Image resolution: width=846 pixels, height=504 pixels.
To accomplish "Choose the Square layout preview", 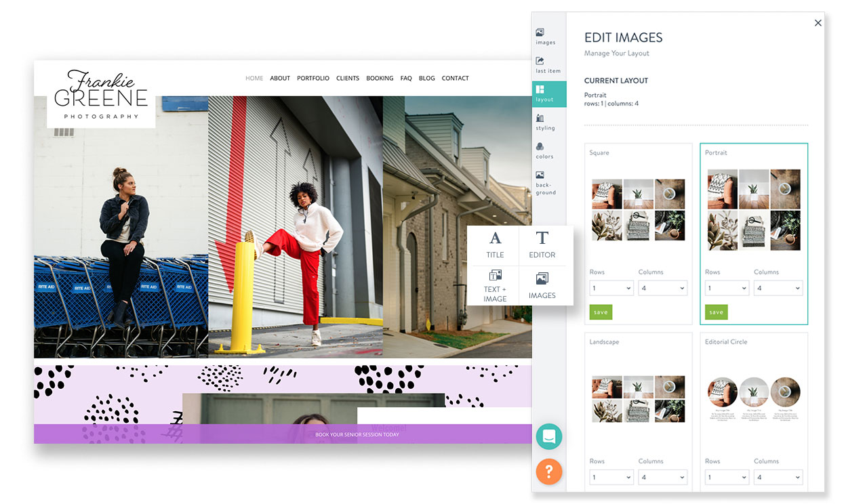I will (x=638, y=210).
